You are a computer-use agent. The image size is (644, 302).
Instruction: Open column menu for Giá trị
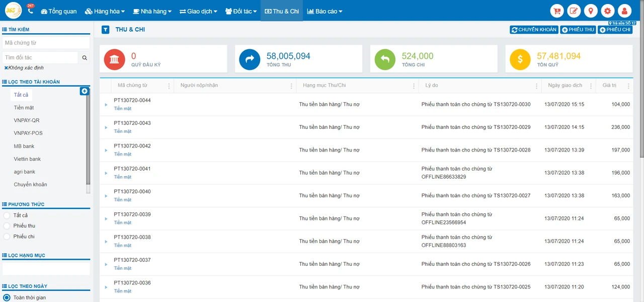pos(628,86)
